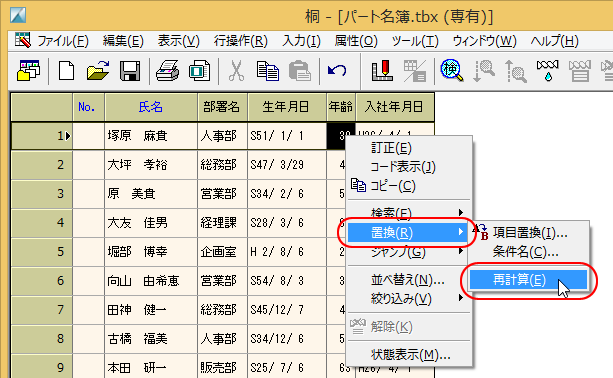
Task: Click the table list icon at toolbar start
Action: 29,71
